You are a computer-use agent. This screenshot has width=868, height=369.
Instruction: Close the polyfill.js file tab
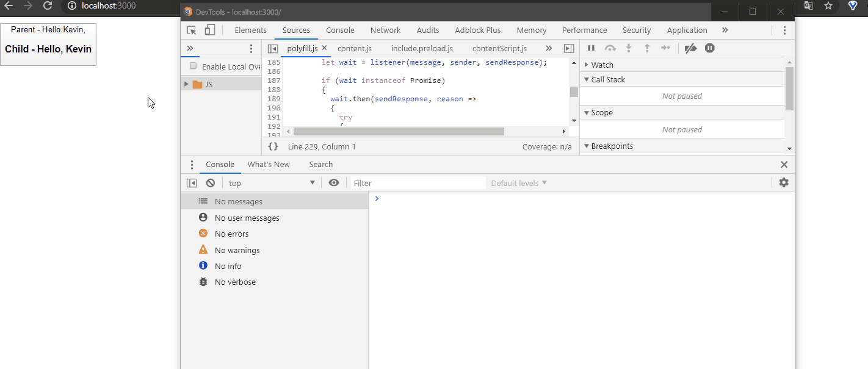[x=324, y=48]
